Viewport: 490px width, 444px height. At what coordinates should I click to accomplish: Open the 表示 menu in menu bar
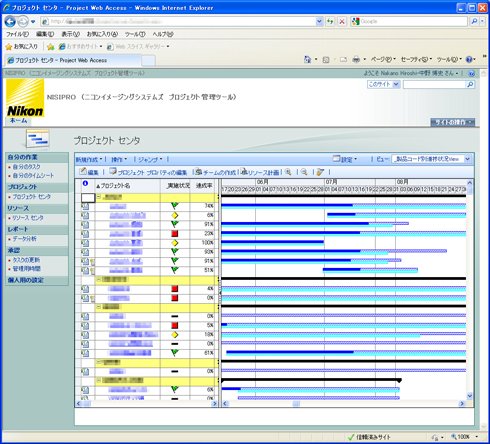pyautogui.click(x=70, y=34)
